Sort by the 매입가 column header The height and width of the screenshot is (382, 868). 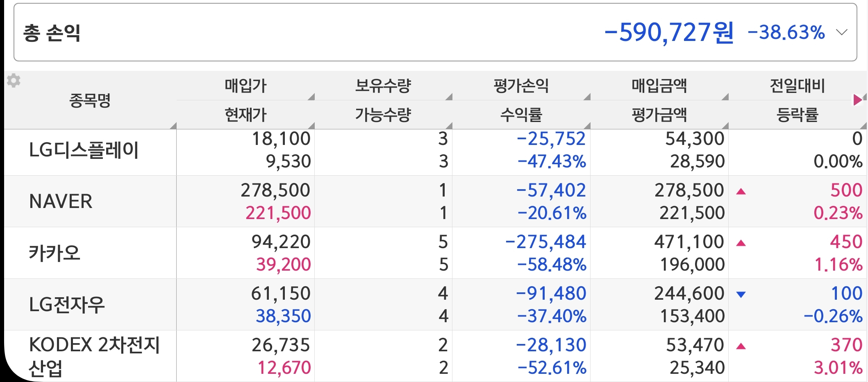click(x=245, y=86)
